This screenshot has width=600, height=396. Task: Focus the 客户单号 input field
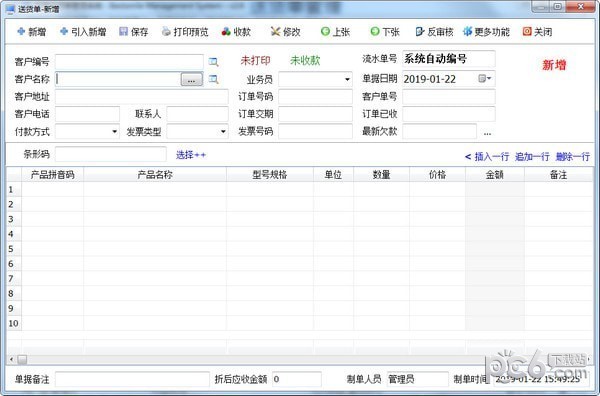point(449,96)
